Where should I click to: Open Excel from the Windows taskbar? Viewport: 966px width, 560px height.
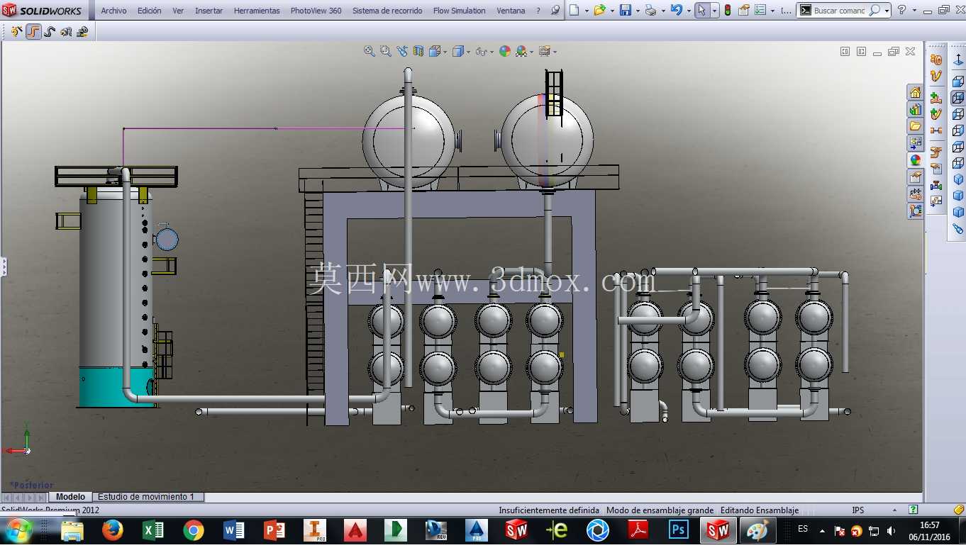tap(153, 530)
